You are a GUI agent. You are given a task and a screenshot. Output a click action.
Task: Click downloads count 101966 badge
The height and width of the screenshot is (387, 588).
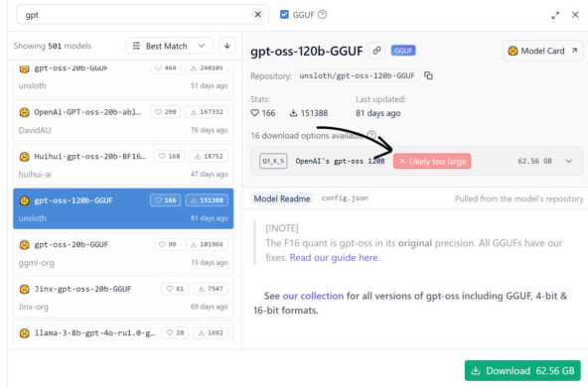coord(207,245)
